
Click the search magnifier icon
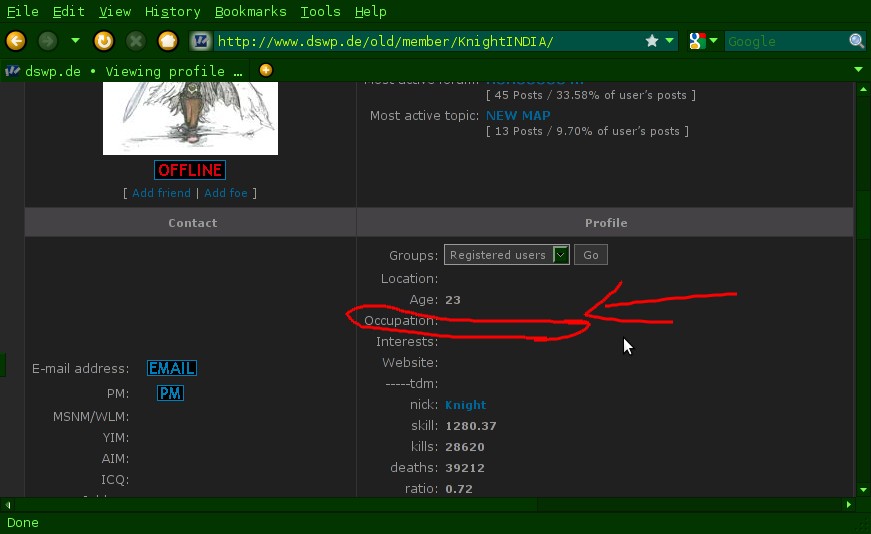click(x=857, y=41)
